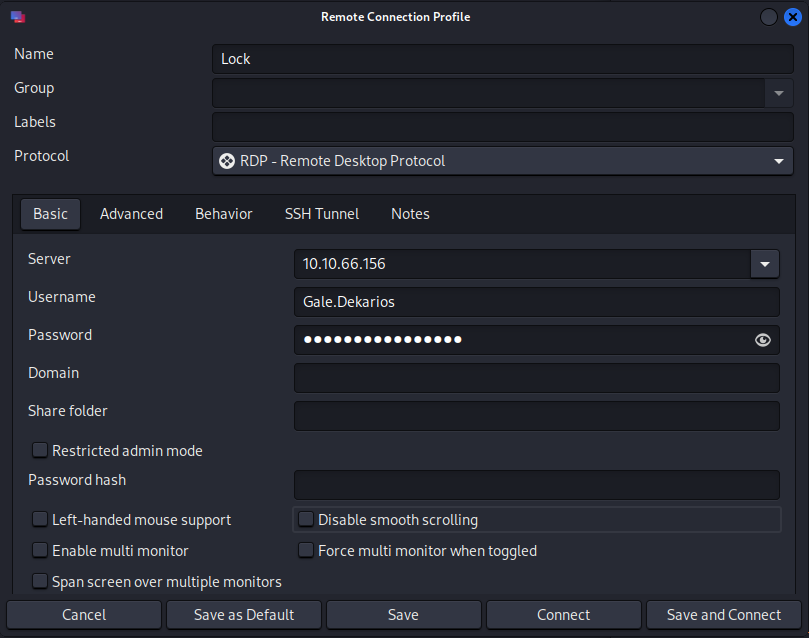Expand the Server history dropdown arrow
Image resolution: width=809 pixels, height=638 pixels.
pyautogui.click(x=764, y=264)
